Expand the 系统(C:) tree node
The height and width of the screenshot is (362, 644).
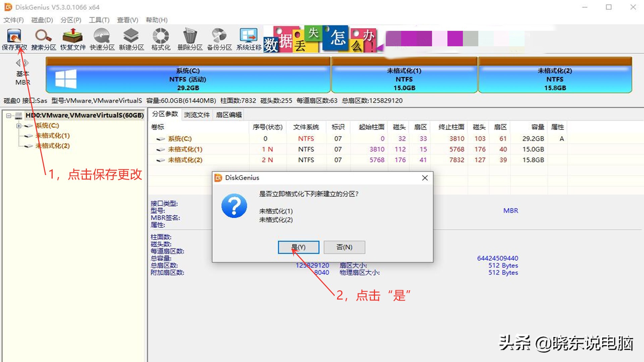(19, 126)
